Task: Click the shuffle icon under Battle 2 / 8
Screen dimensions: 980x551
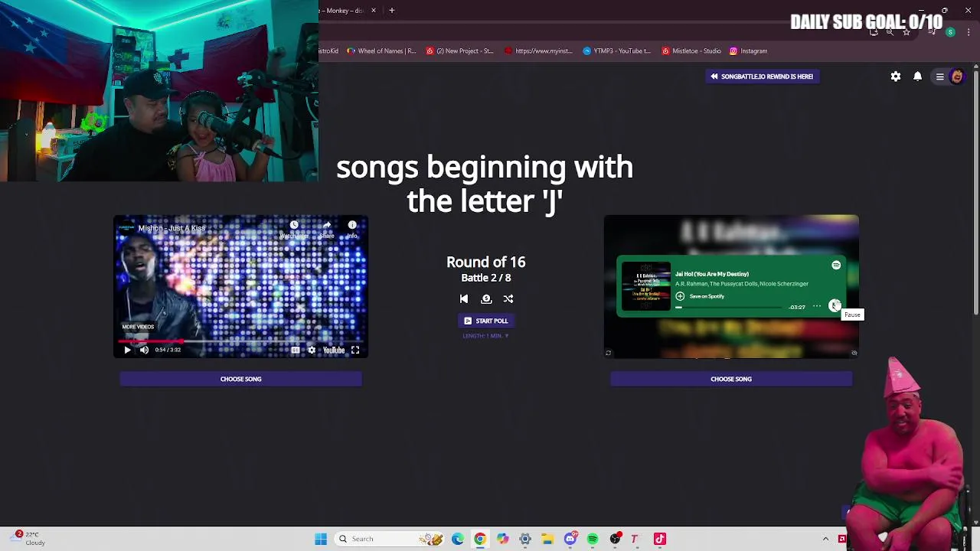Action: pyautogui.click(x=508, y=299)
